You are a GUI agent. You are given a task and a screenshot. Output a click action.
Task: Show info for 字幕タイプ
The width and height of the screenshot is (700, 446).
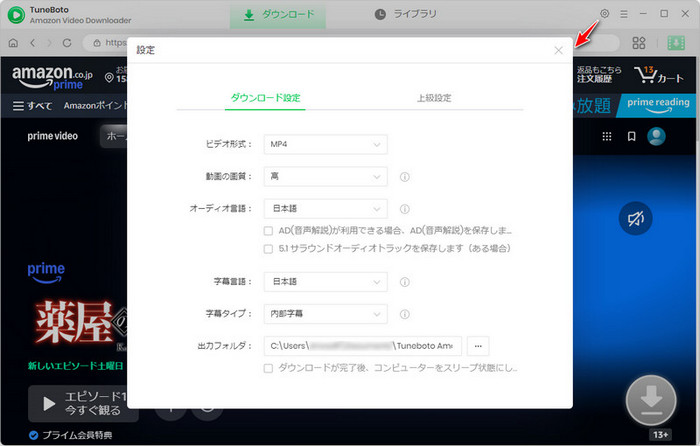click(404, 314)
